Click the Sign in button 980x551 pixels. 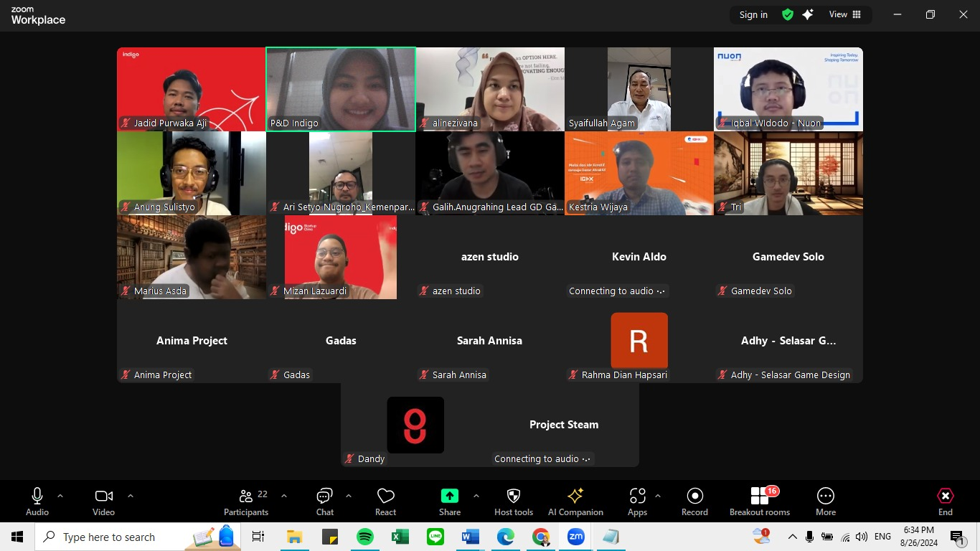(x=753, y=14)
